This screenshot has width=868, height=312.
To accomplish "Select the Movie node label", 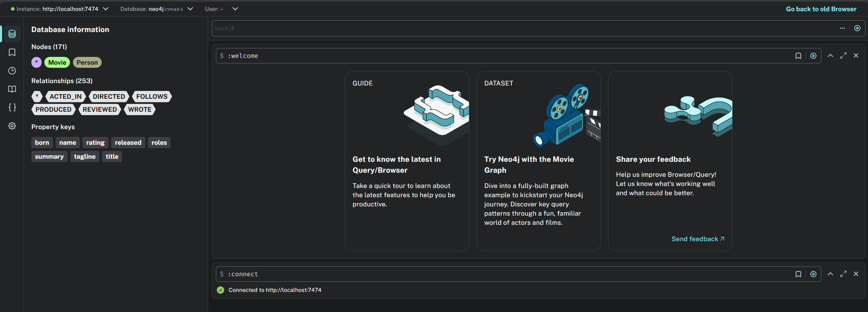I will 57,62.
